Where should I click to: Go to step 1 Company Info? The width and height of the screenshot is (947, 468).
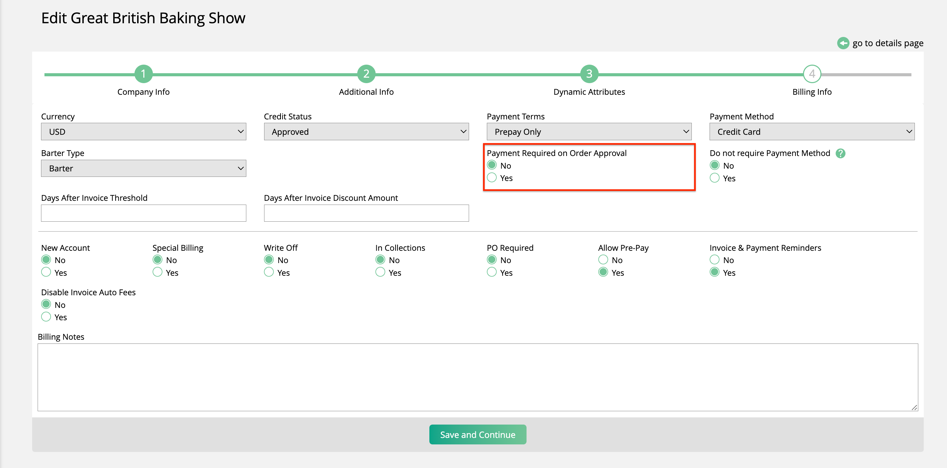pyautogui.click(x=143, y=74)
